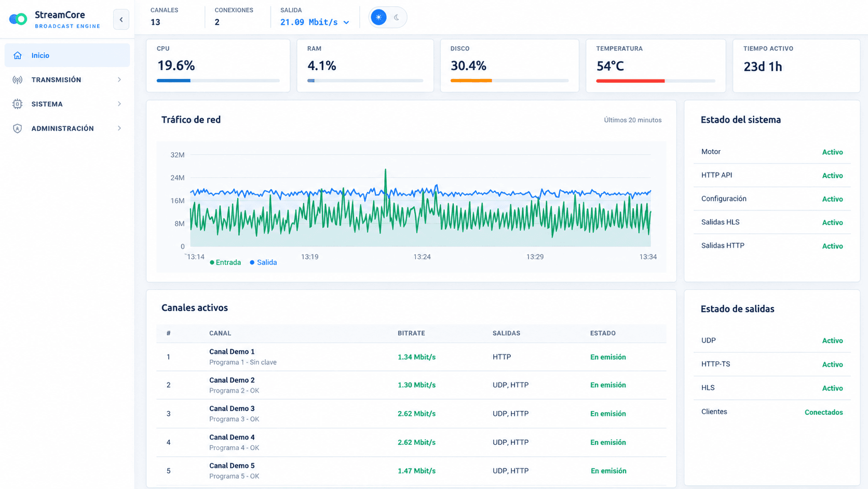The height and width of the screenshot is (489, 868).
Task: Click the Configuración status row
Action: [772, 199]
